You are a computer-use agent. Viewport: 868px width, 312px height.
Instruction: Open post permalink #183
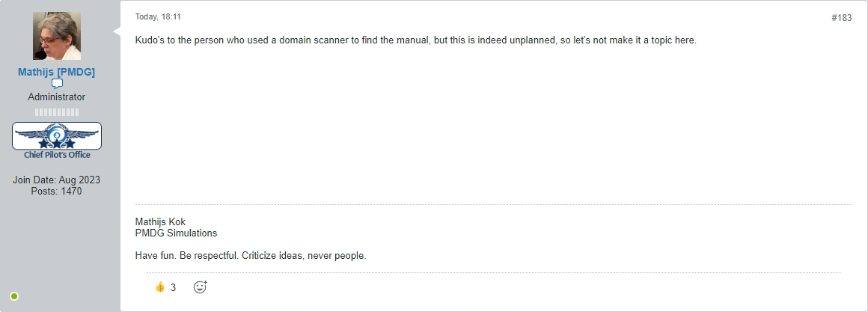coord(841,18)
